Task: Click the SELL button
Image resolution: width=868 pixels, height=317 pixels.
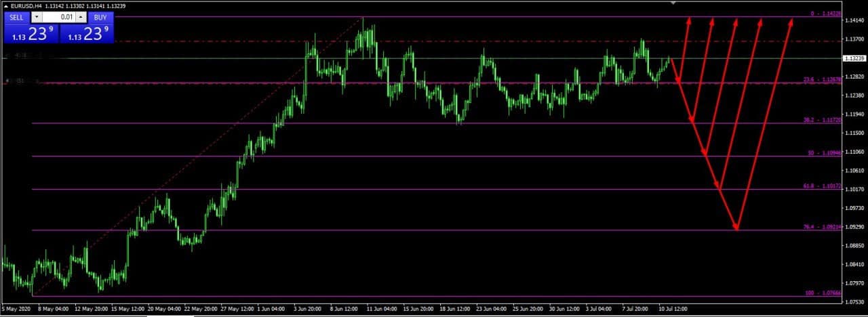Action: (x=17, y=17)
